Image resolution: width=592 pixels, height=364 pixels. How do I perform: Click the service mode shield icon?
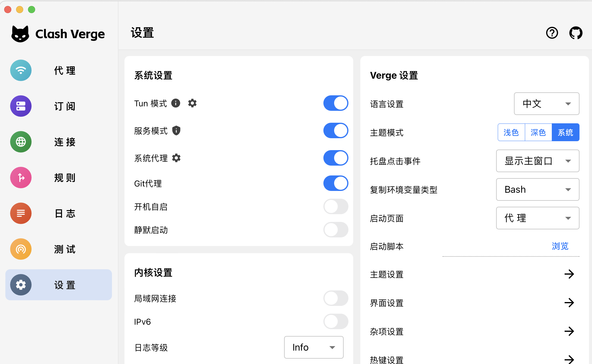[x=176, y=130]
